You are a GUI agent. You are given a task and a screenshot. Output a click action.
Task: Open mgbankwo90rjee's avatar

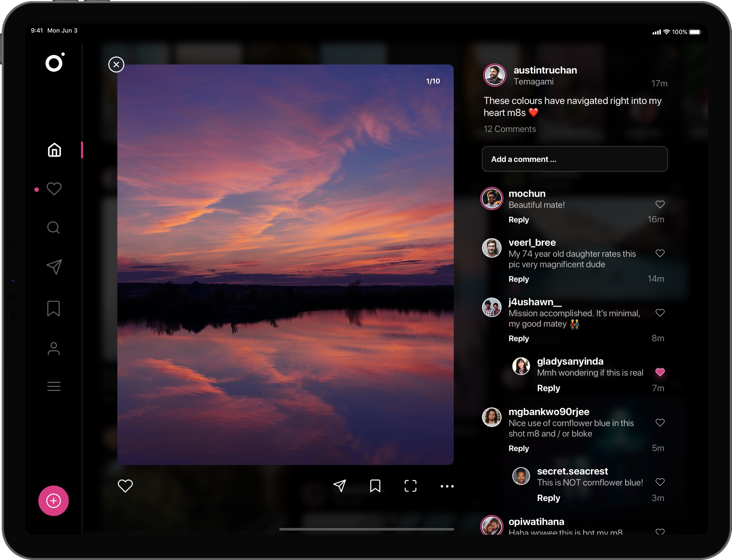(491, 417)
